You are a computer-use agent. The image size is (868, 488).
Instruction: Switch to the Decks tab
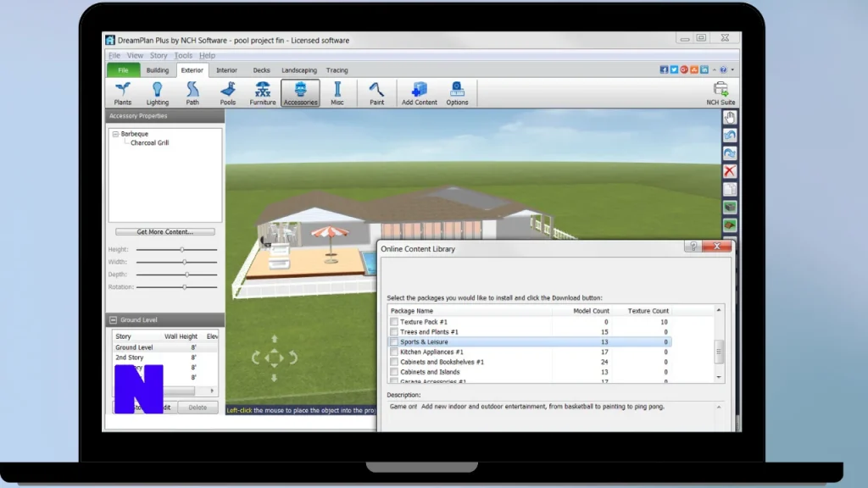point(261,70)
